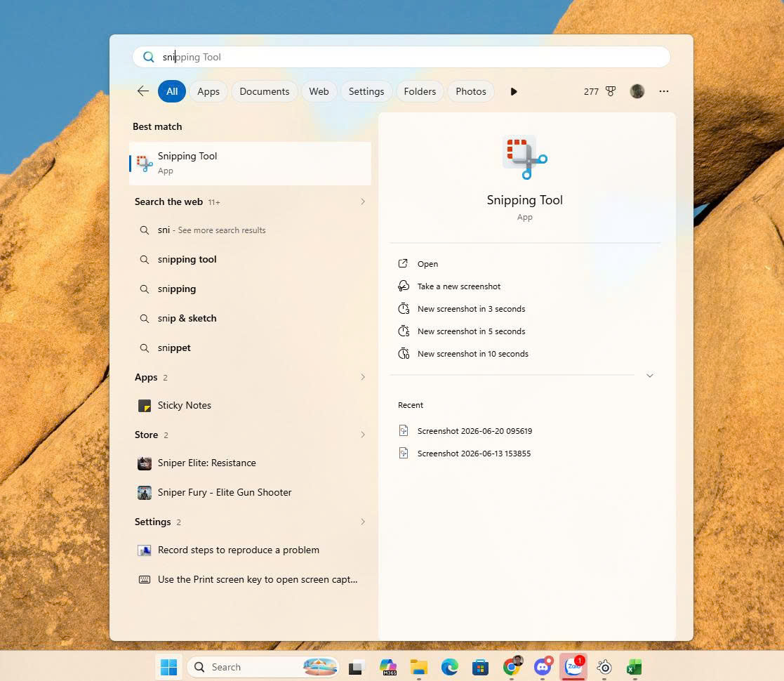Expand more actions chevron in preview pane
Viewport: 784px width, 681px height.
tap(649, 376)
